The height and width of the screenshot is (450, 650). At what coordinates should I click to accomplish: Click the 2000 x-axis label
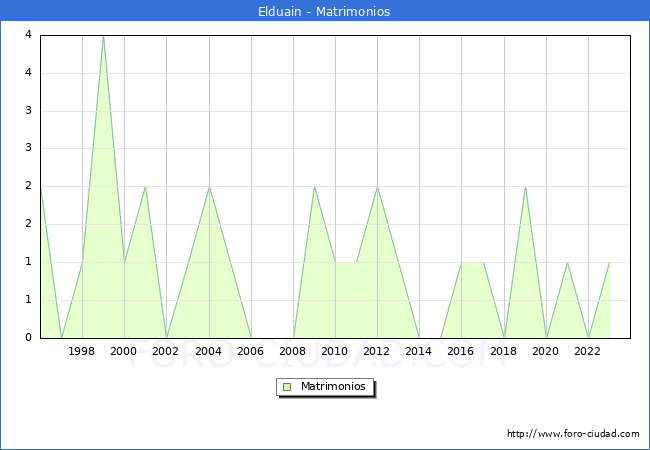pos(123,351)
